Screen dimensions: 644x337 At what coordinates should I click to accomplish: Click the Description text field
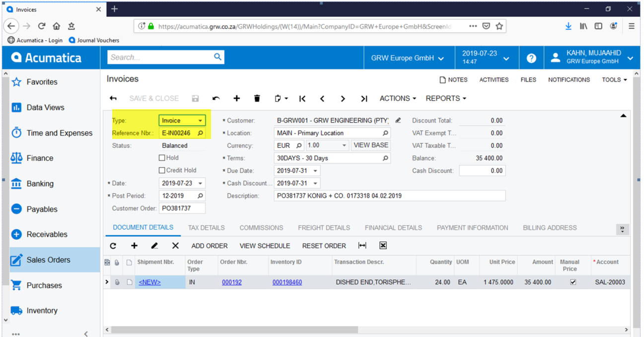[389, 196]
